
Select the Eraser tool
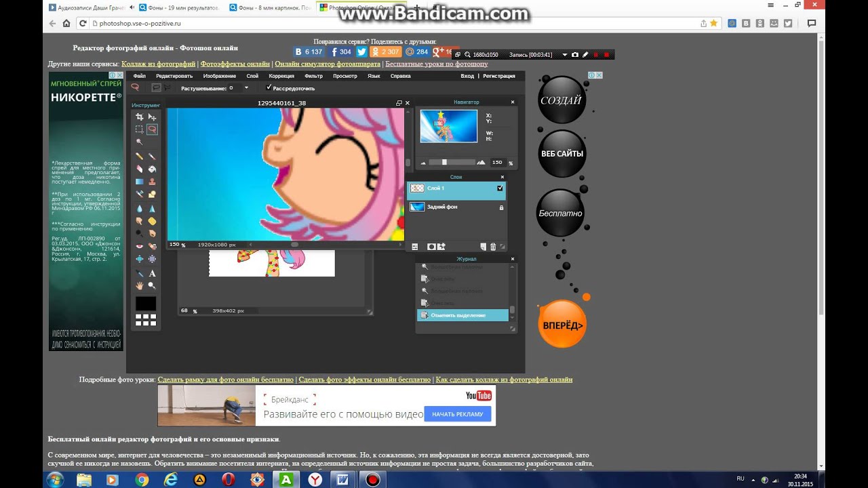click(140, 169)
